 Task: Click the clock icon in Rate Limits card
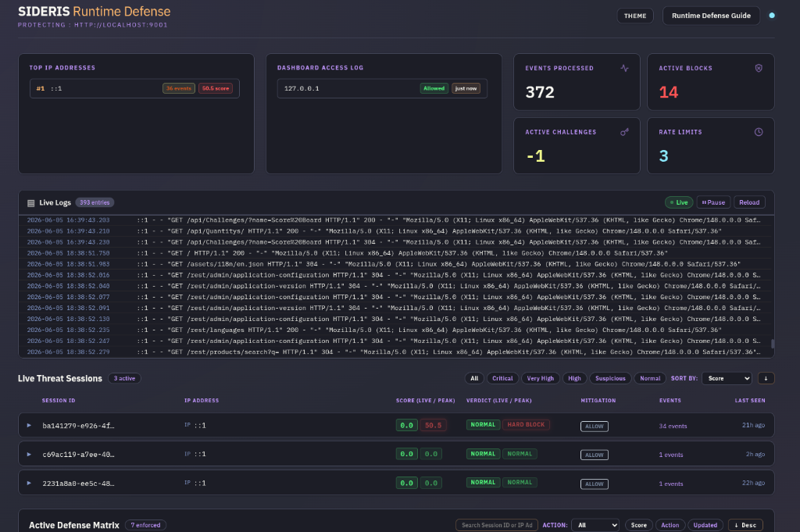[x=759, y=132]
